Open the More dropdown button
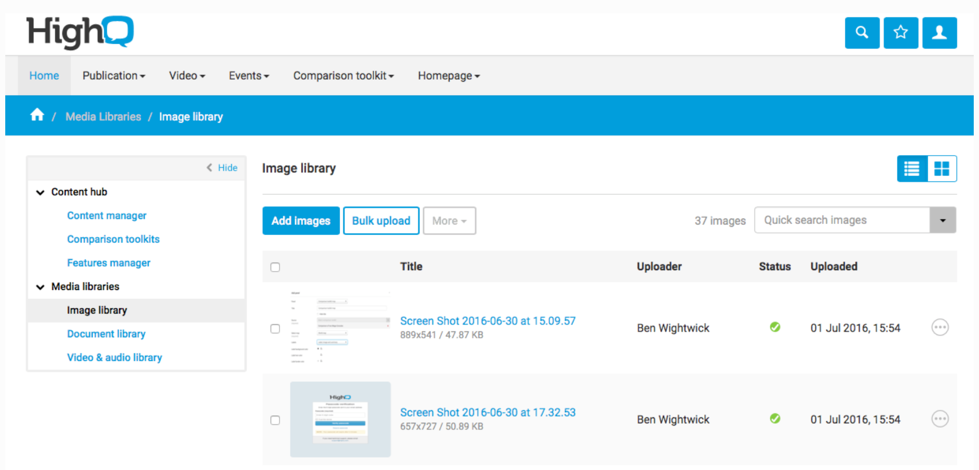Viewport: 979px width, 470px height. coord(449,221)
